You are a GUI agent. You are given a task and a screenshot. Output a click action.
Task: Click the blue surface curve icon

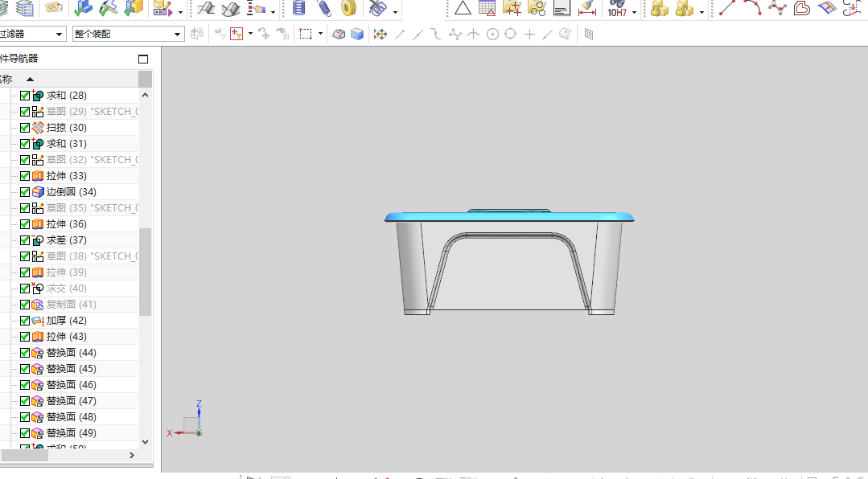[x=826, y=8]
